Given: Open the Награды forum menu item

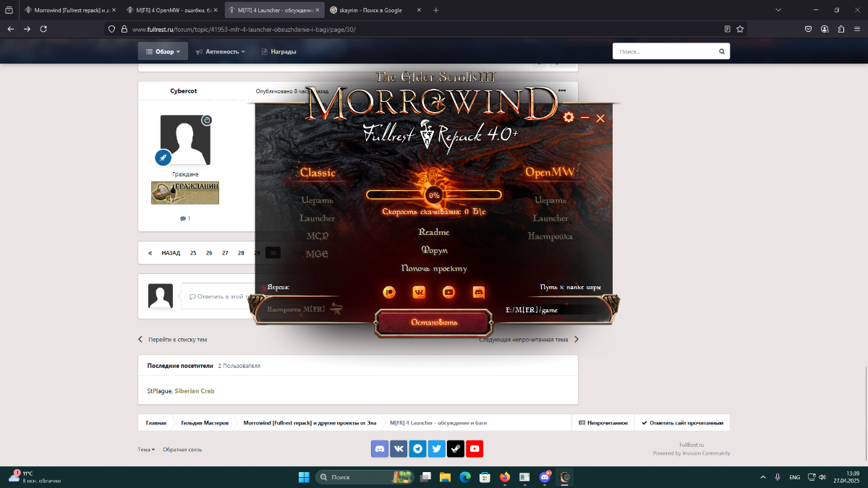Looking at the screenshot, I should click(x=278, y=52).
